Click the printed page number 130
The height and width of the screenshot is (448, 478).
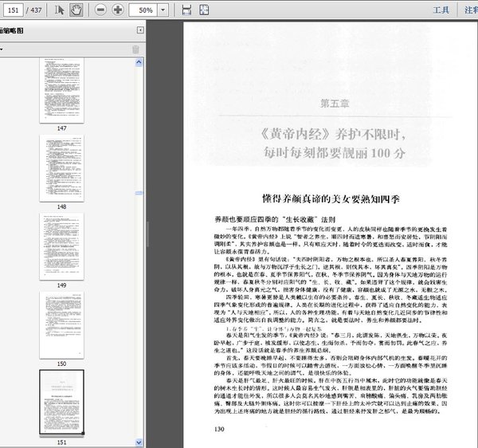click(219, 429)
